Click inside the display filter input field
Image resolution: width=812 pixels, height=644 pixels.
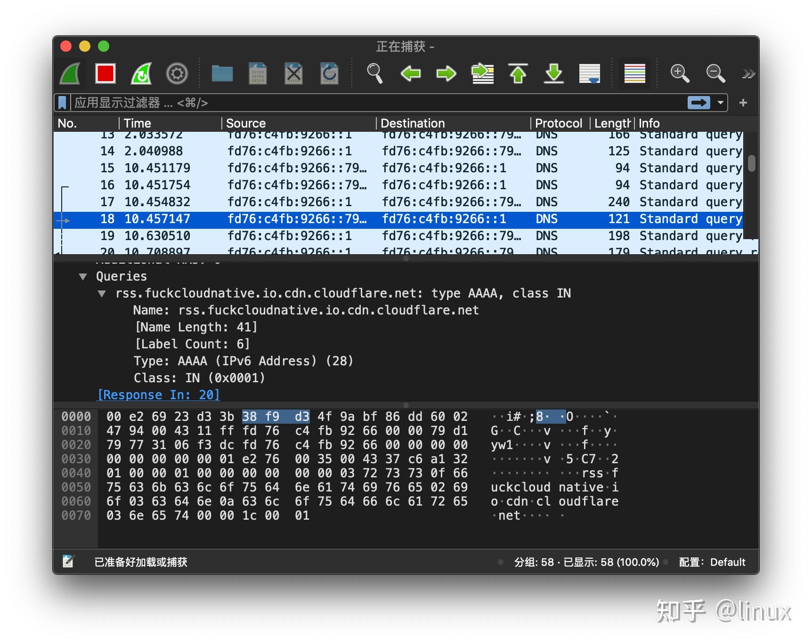330,103
